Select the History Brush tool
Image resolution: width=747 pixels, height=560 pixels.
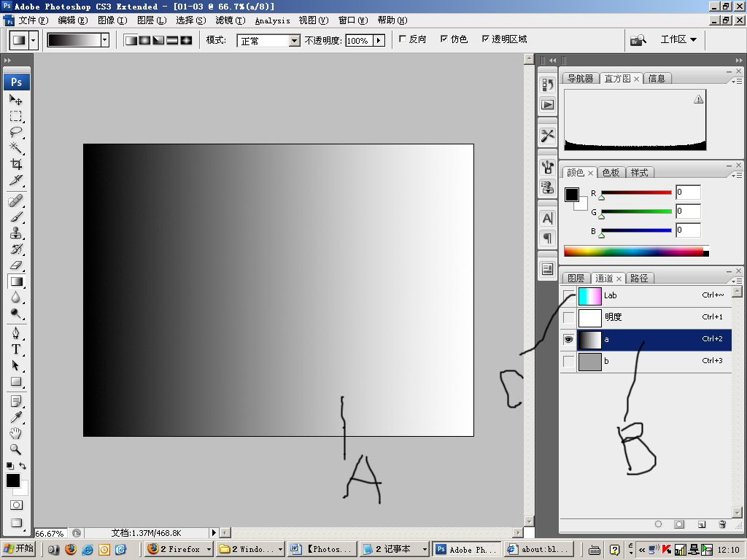click(16, 249)
